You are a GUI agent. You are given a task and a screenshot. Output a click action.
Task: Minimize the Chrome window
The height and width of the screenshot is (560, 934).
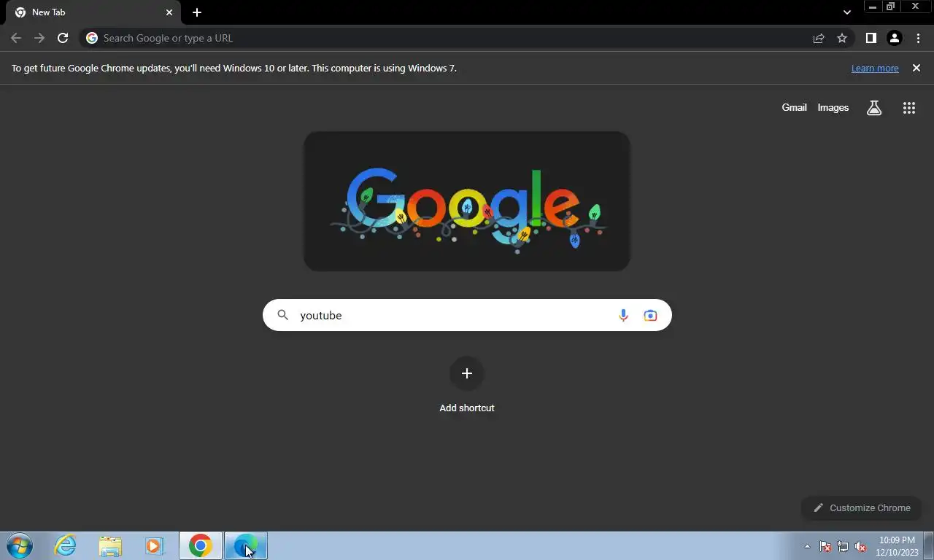coord(872,7)
